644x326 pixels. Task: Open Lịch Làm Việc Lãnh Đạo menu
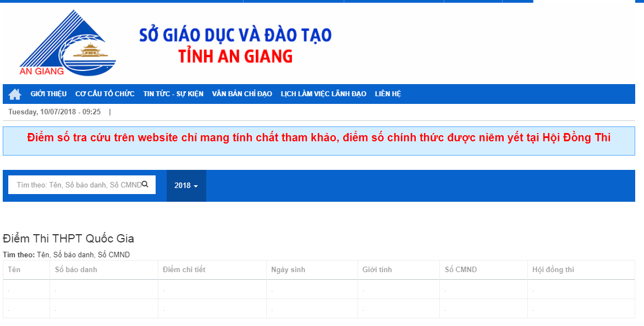click(323, 94)
